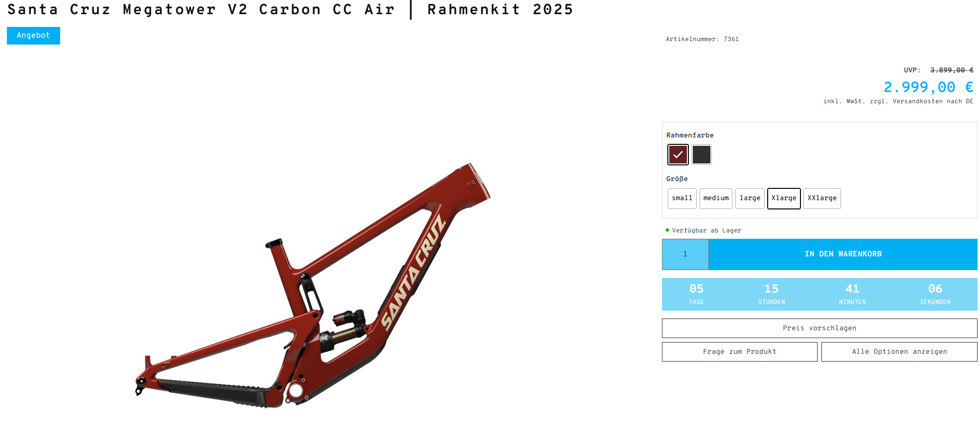Click the sale price 2.999,00 €
Image resolution: width=980 pixels, height=435 pixels.
(928, 87)
